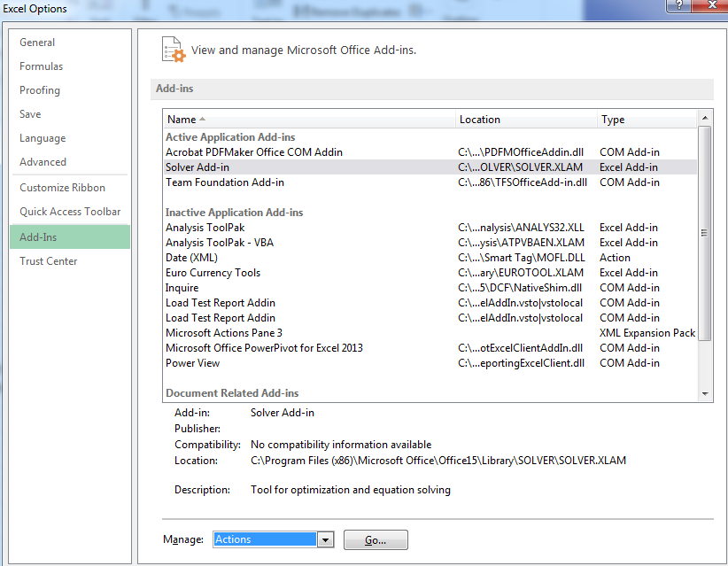The width and height of the screenshot is (728, 566).
Task: Go to Customize Ribbon settings
Action: (x=62, y=188)
